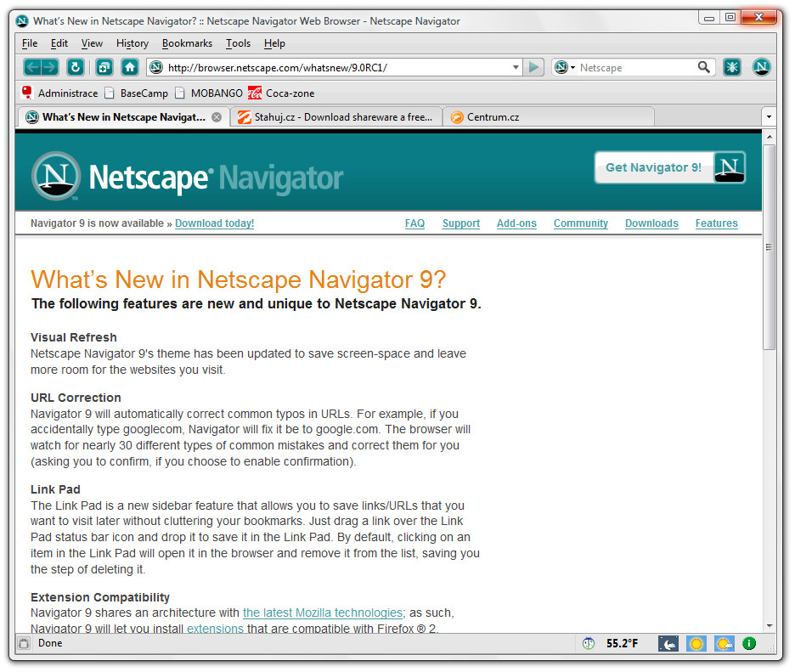795x672 pixels.
Task: Open the Bookmarks menu
Action: pyautogui.click(x=187, y=43)
